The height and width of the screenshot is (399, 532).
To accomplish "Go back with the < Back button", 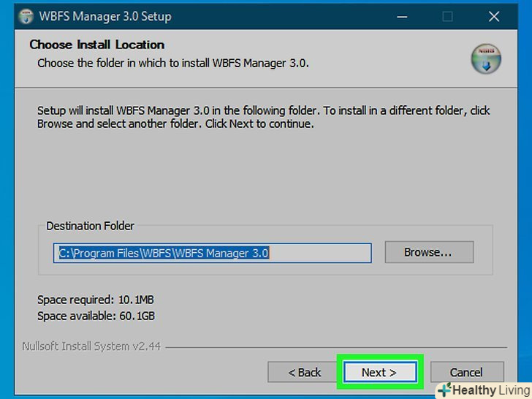I will (x=304, y=373).
